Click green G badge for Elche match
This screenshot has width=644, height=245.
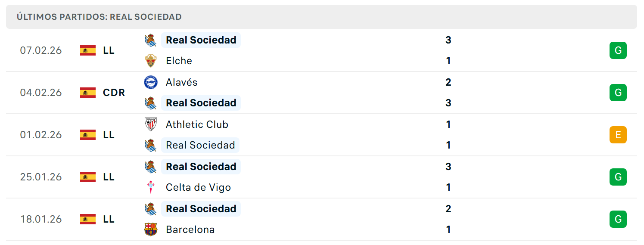coord(618,50)
